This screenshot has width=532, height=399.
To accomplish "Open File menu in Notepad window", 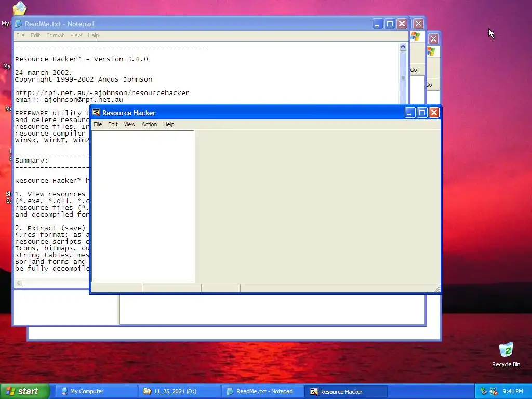I will click(x=20, y=35).
